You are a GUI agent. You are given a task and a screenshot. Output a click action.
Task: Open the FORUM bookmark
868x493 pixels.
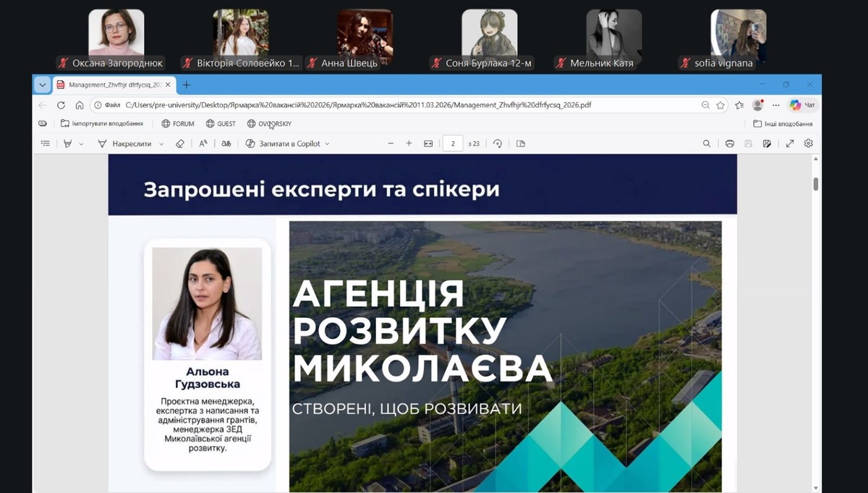[x=177, y=124]
